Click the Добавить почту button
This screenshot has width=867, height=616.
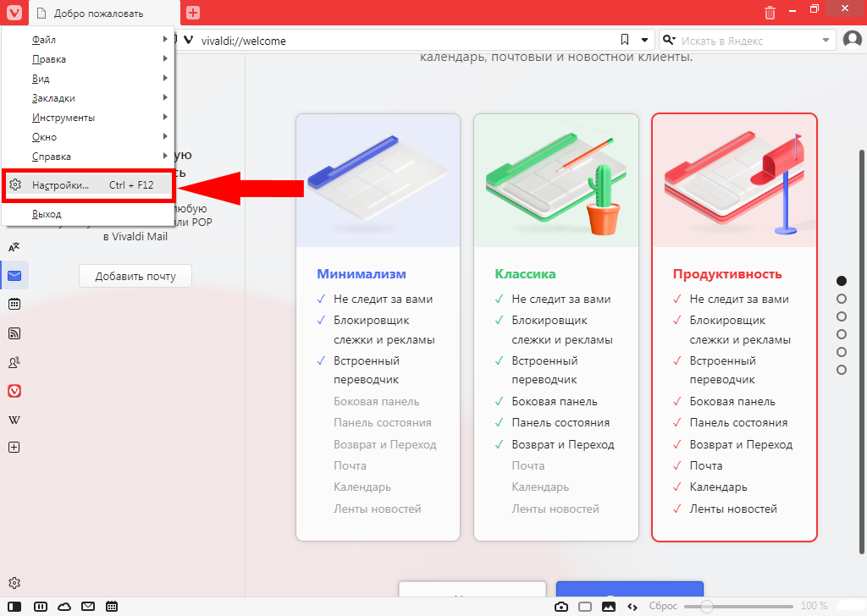[135, 276]
